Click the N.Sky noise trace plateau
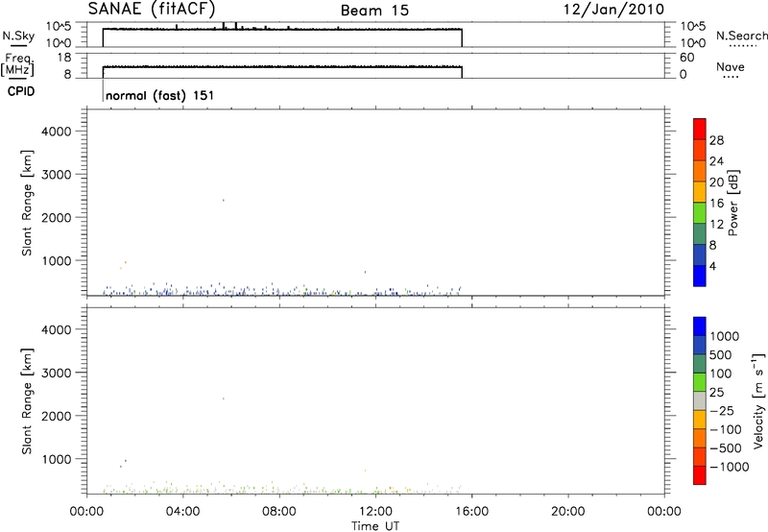The image size is (768, 532). pos(282,29)
